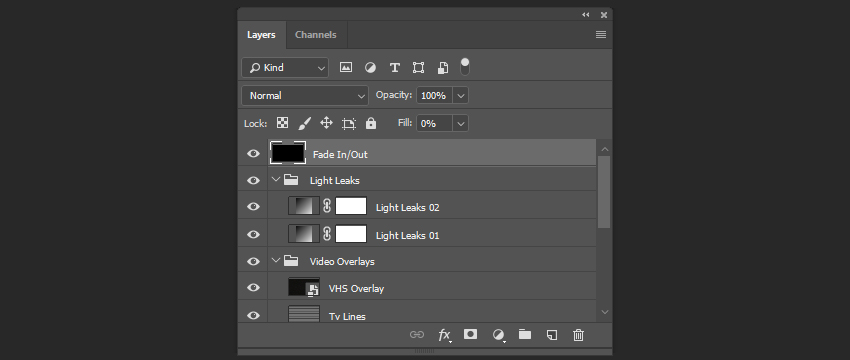The height and width of the screenshot is (360, 850).
Task: Filter for shape layers icon
Action: click(418, 67)
